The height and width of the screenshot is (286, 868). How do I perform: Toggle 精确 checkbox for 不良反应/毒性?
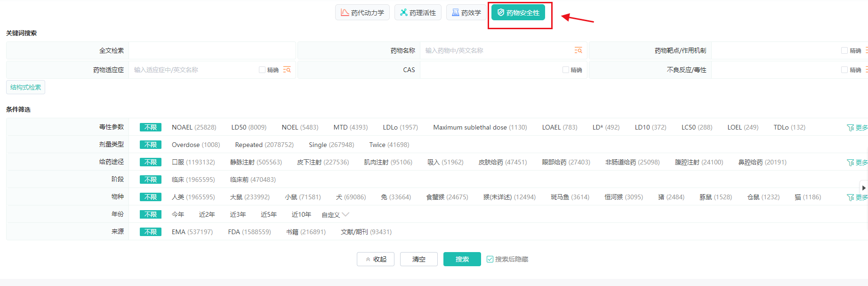844,70
